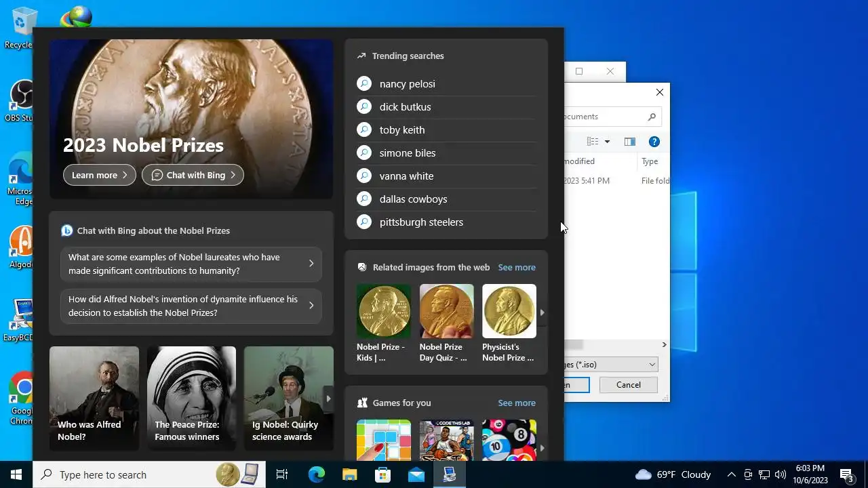Click the search magnifier in file dialog
Screen dimensions: 868x488
(x=652, y=117)
